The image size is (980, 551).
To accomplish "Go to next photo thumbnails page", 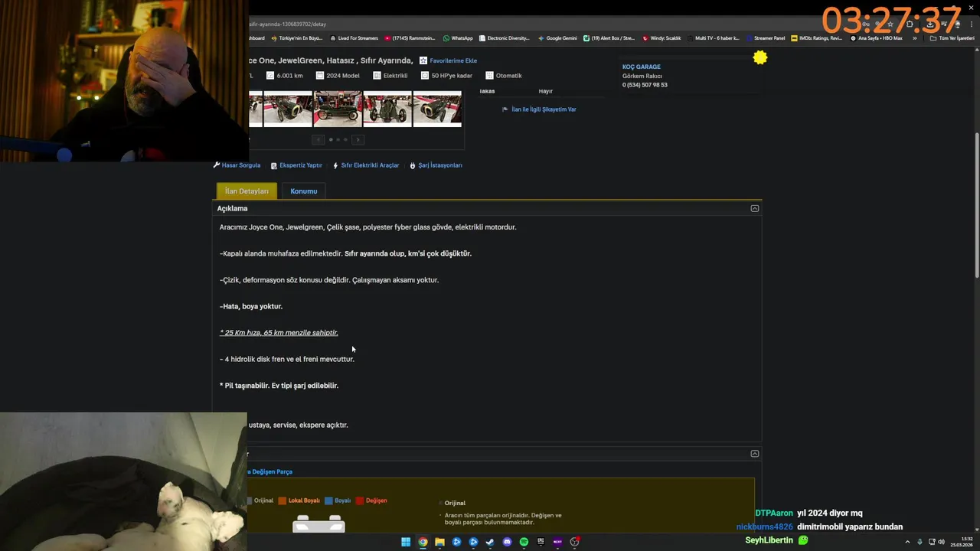I will click(x=358, y=139).
